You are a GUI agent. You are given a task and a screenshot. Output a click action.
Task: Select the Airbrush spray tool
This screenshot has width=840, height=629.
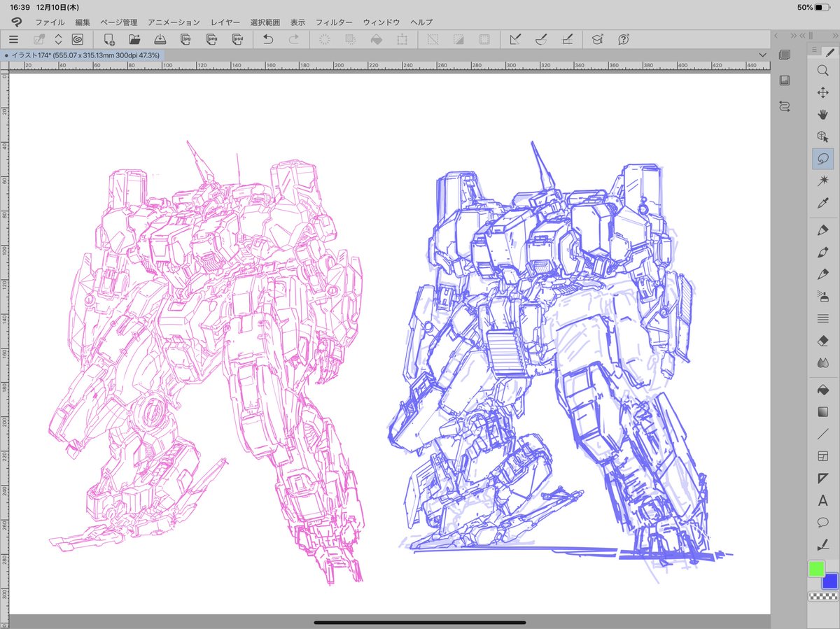tap(822, 296)
